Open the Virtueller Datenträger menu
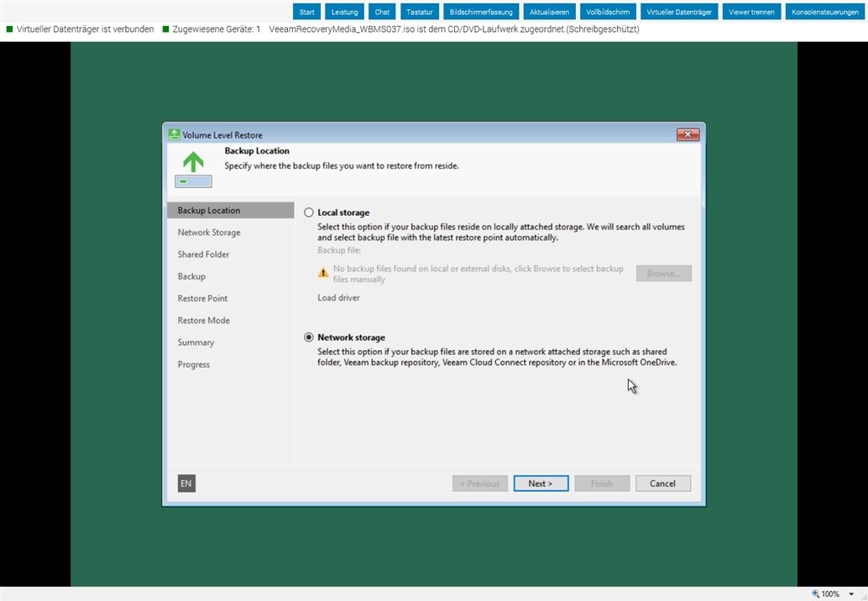This screenshot has height=601, width=868. point(679,12)
